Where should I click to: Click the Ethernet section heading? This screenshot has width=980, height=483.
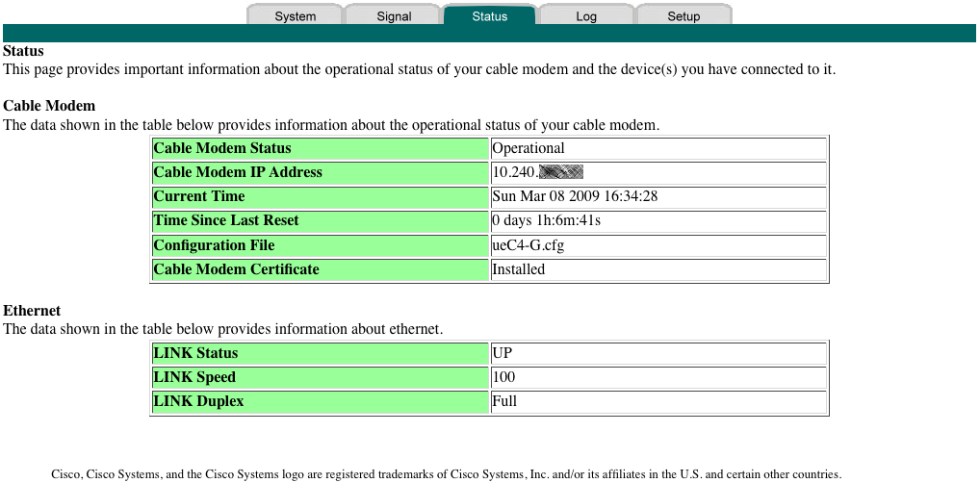point(32,311)
